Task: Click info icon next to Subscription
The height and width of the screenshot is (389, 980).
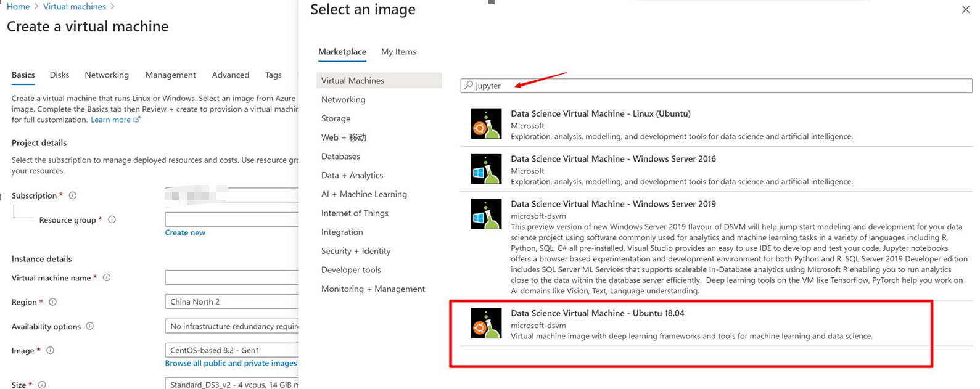Action: [x=73, y=195]
